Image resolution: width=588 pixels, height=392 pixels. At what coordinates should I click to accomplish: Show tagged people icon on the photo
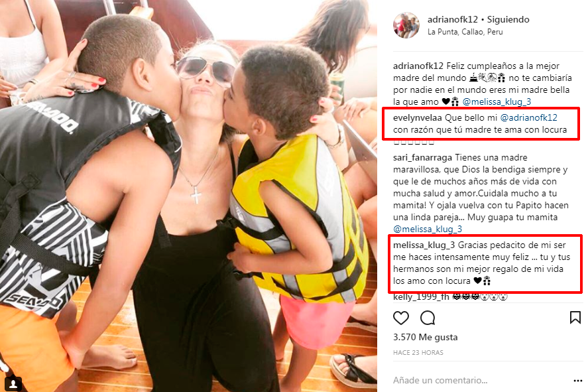13,384
